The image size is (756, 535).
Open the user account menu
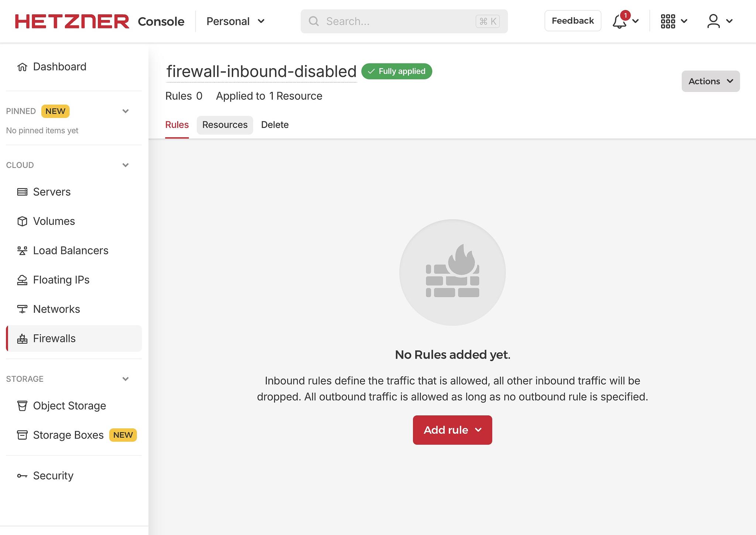713,21
